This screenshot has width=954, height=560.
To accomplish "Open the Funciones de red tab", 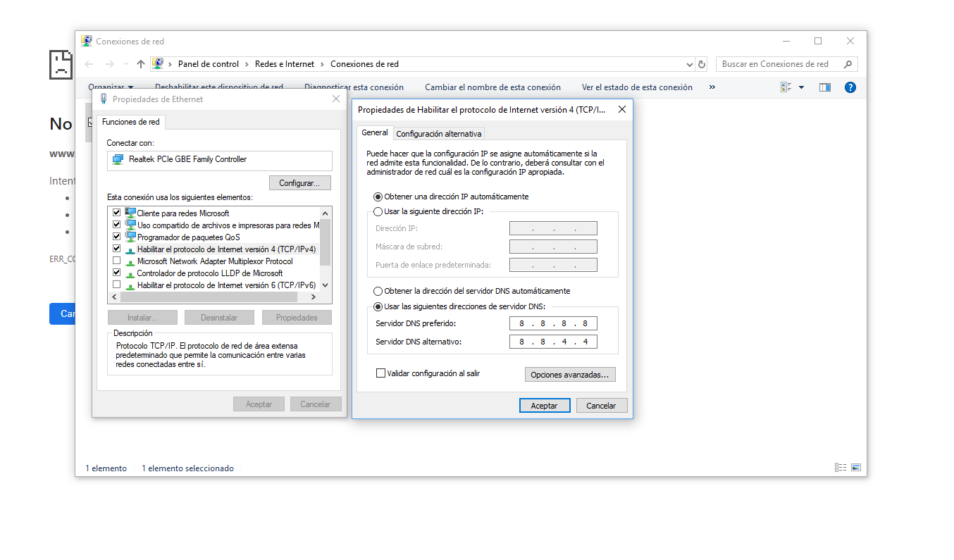I will (131, 122).
